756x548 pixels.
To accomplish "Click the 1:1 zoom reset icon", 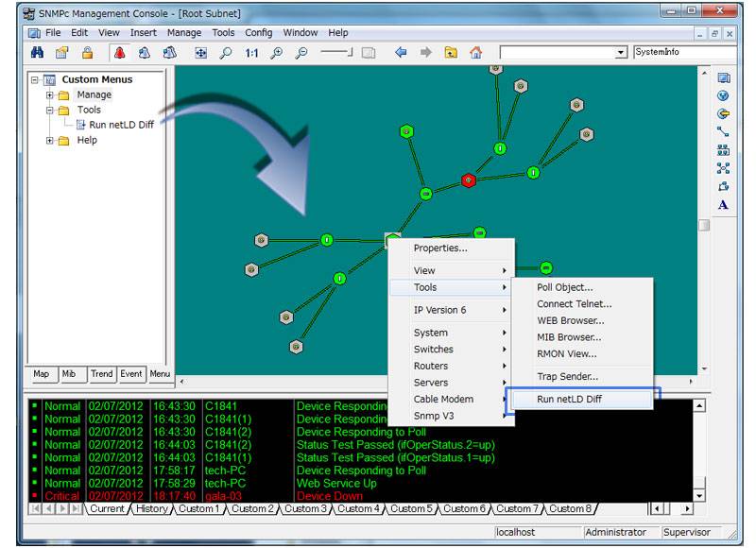I will click(251, 53).
